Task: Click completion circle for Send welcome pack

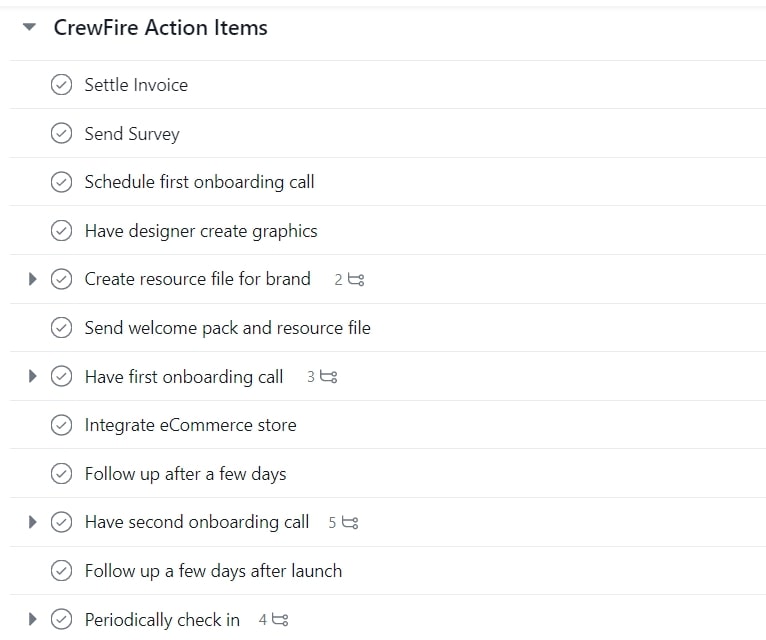Action: [x=61, y=328]
